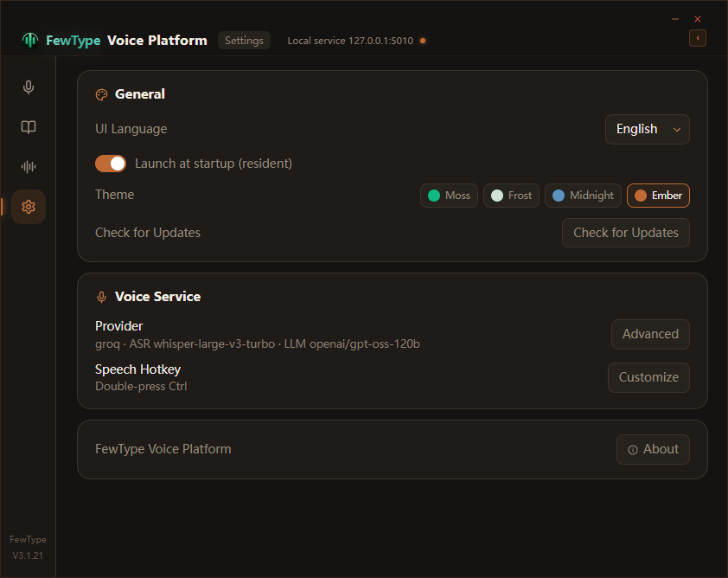Screen dimensions: 728x578
Task: Click the FewType green logo icon
Action: (x=30, y=41)
